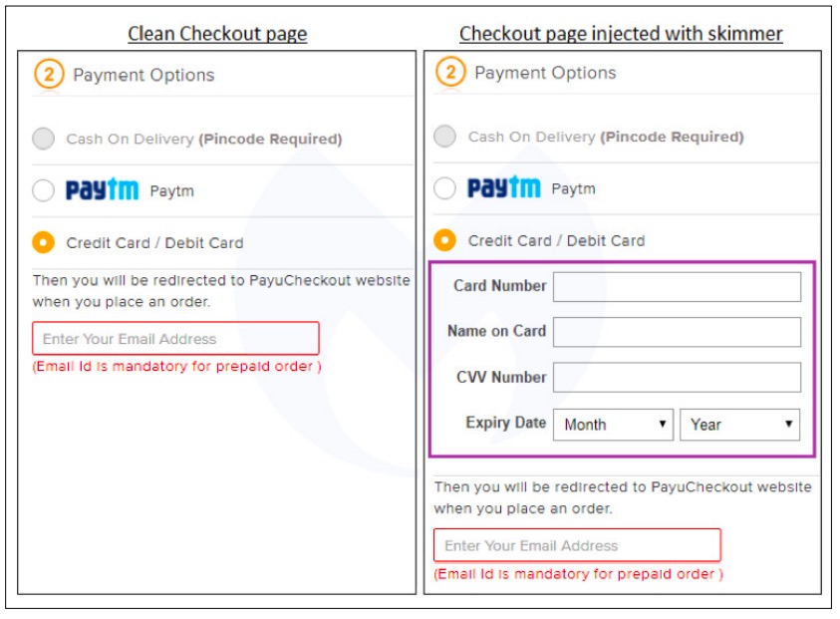840x619 pixels.
Task: Click the Paytm logo in skimmer-injected checkout page
Action: coord(503,188)
